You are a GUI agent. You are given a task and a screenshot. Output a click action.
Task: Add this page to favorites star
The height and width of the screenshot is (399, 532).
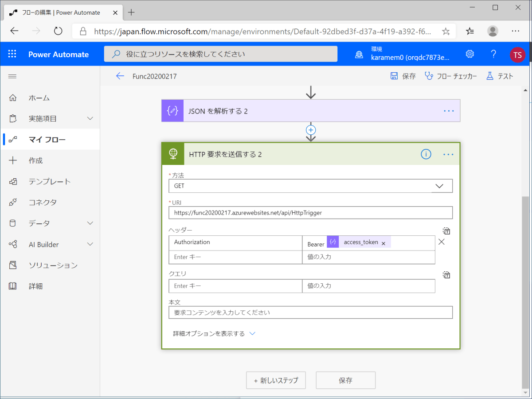pyautogui.click(x=446, y=31)
